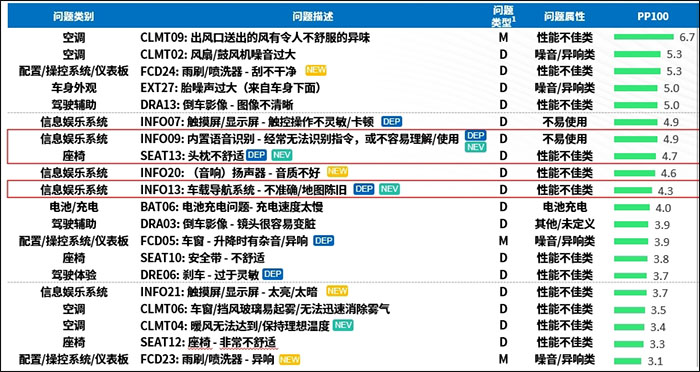
Task: Click the DEP badge beside DRE06 刹车
Action: (272, 274)
